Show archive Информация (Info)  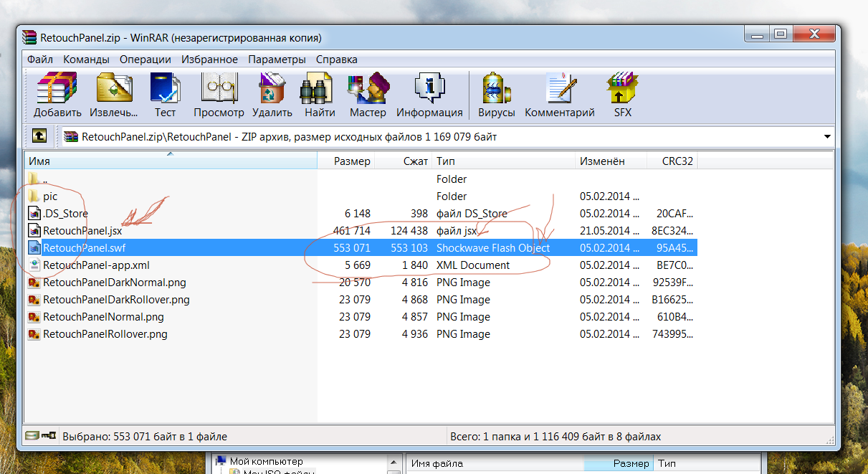coord(429,95)
